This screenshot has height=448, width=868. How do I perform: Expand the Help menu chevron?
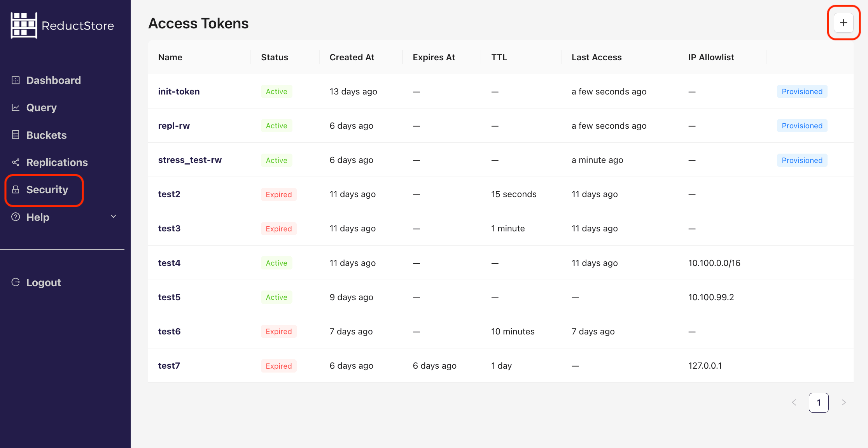113,216
